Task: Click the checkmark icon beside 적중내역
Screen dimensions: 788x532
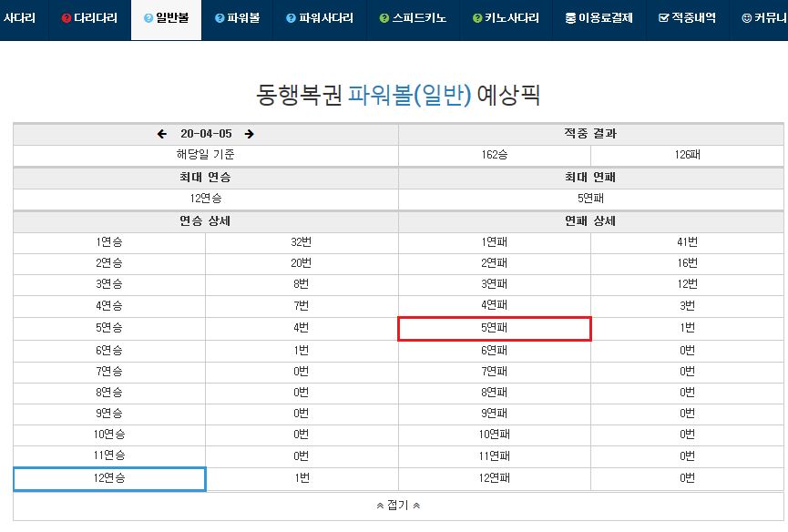Action: pos(664,18)
